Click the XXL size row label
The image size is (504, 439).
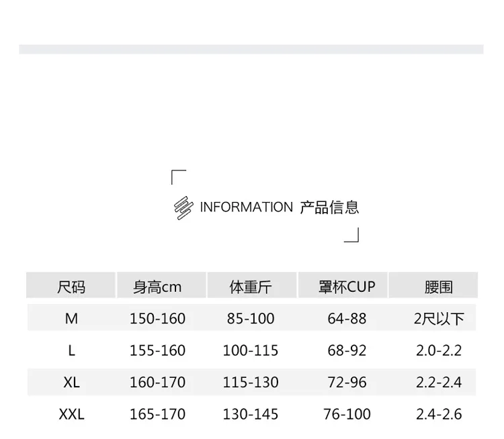71,414
